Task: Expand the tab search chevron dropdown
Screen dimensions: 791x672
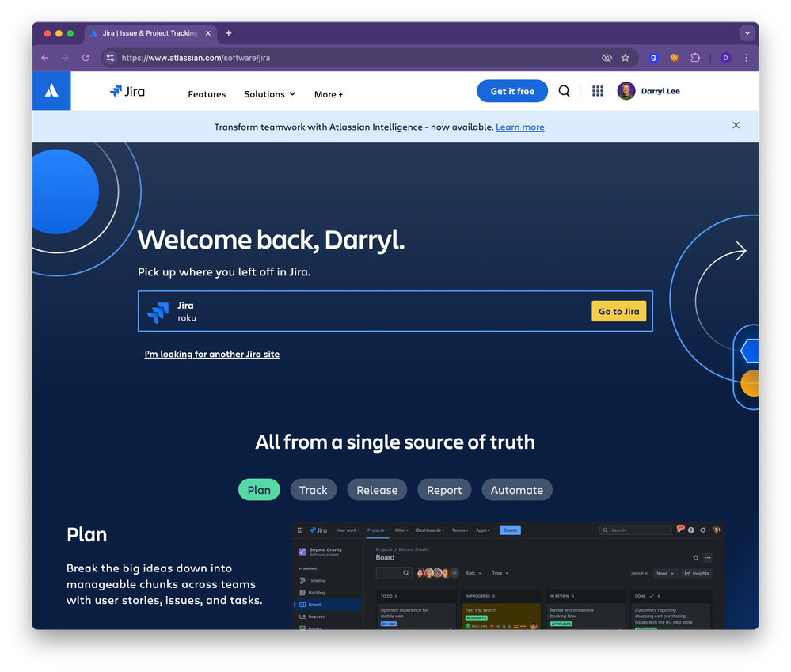Action: pyautogui.click(x=747, y=33)
